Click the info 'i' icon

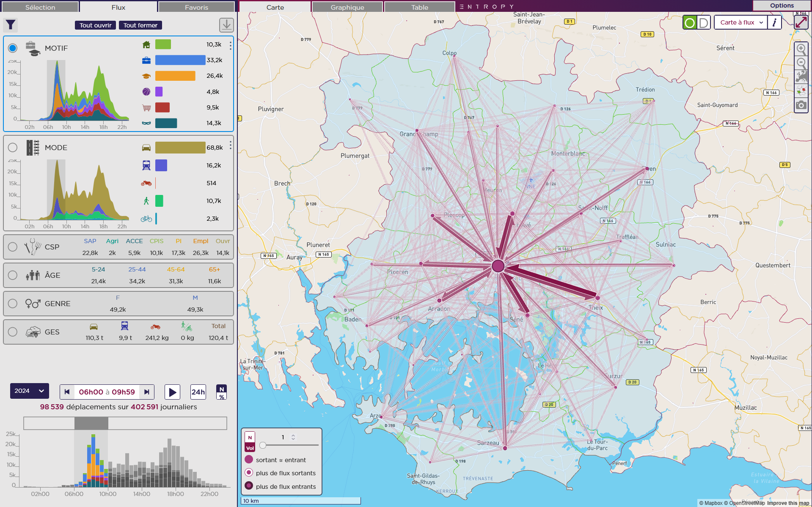[x=774, y=22]
